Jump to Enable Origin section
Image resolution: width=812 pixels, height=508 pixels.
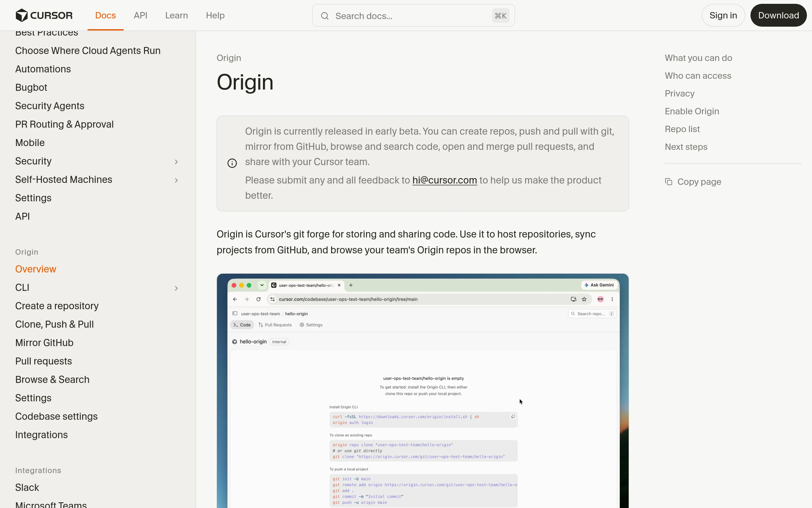[x=692, y=111]
